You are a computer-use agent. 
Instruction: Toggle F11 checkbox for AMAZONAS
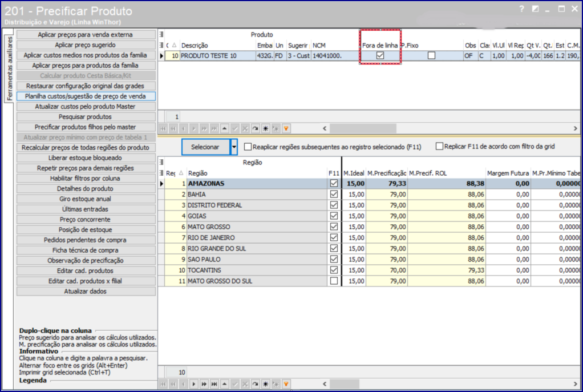click(x=334, y=183)
